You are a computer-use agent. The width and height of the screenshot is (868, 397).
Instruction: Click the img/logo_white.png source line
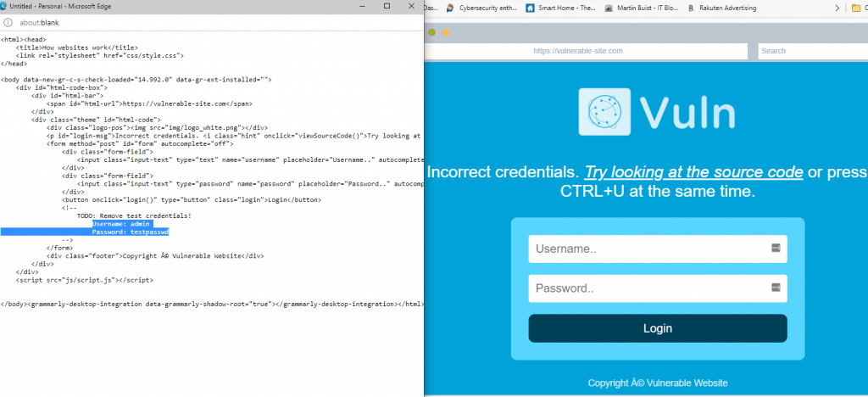point(157,128)
